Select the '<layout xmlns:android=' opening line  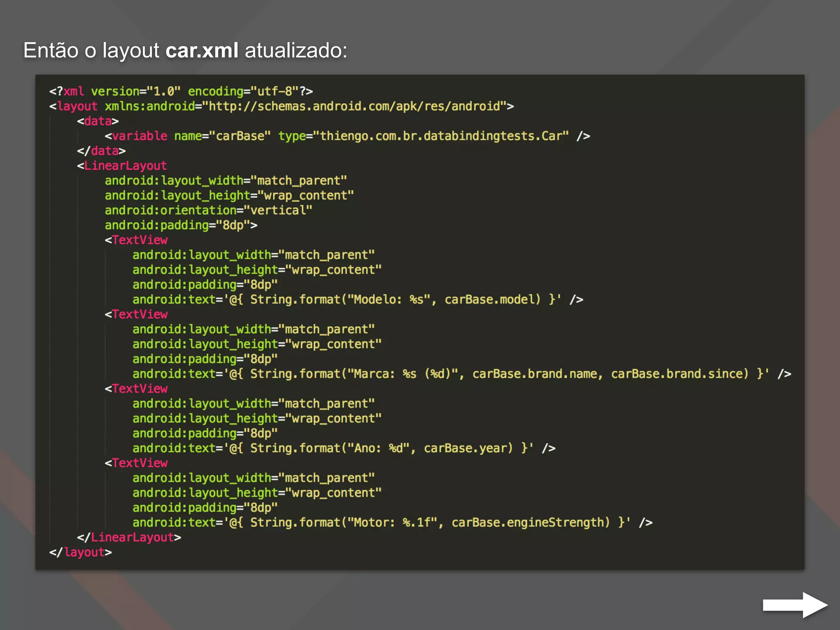click(281, 106)
